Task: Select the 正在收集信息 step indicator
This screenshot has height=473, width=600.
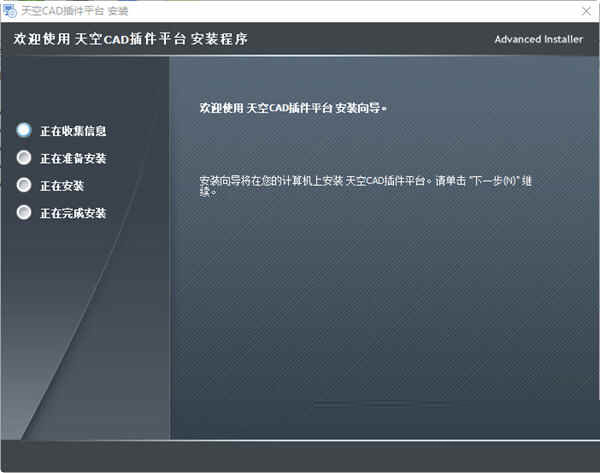Action: tap(24, 130)
